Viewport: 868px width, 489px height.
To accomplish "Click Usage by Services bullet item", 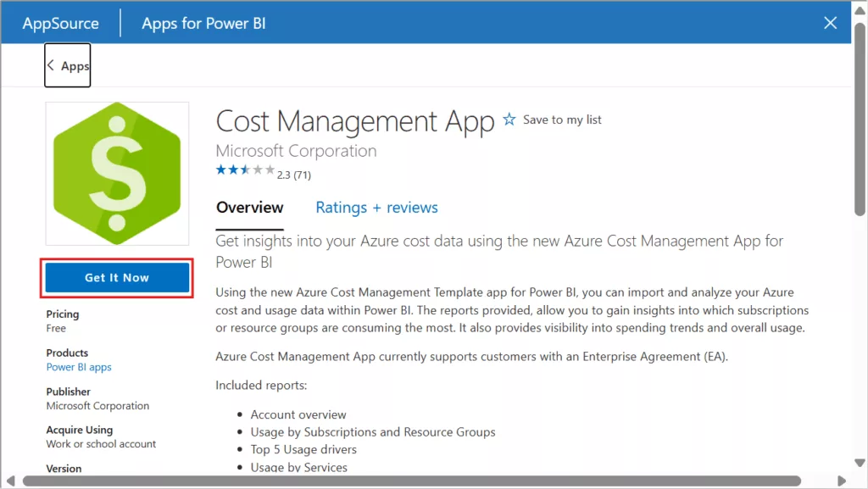I will (299, 468).
